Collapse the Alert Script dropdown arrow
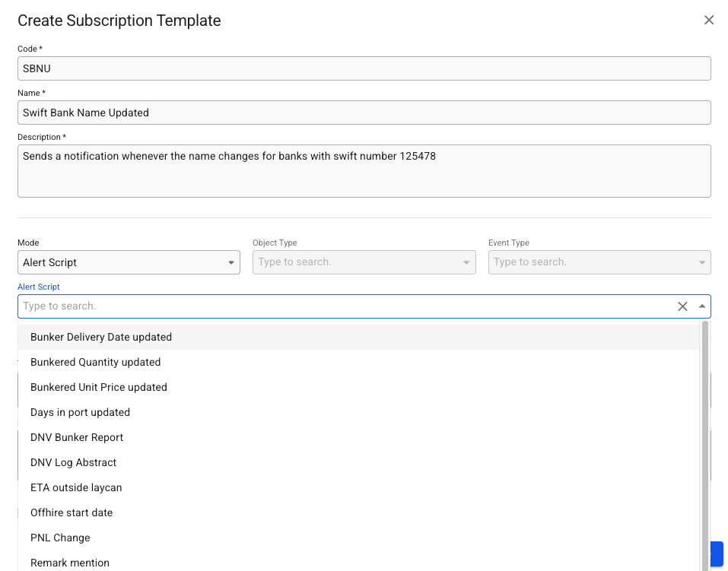Image resolution: width=728 pixels, height=571 pixels. (701, 306)
